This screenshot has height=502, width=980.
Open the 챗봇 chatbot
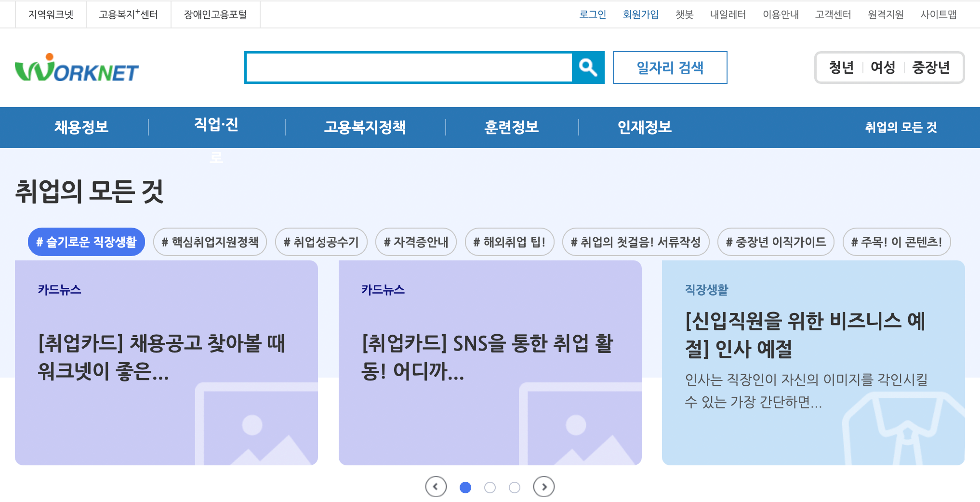[x=684, y=14]
